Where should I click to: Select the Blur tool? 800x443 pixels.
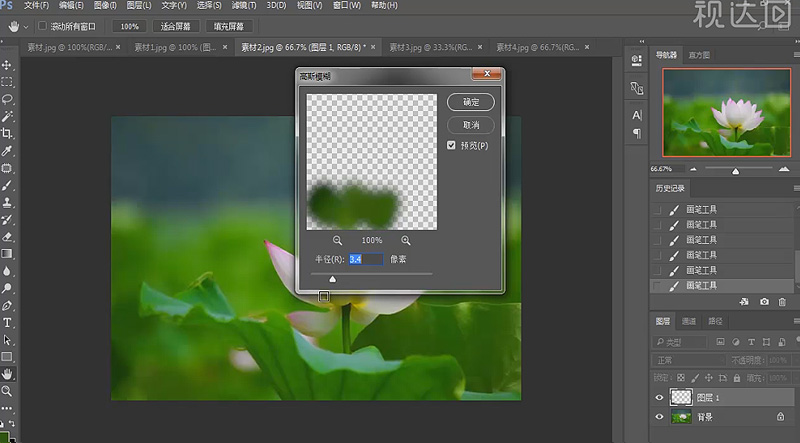point(7,271)
